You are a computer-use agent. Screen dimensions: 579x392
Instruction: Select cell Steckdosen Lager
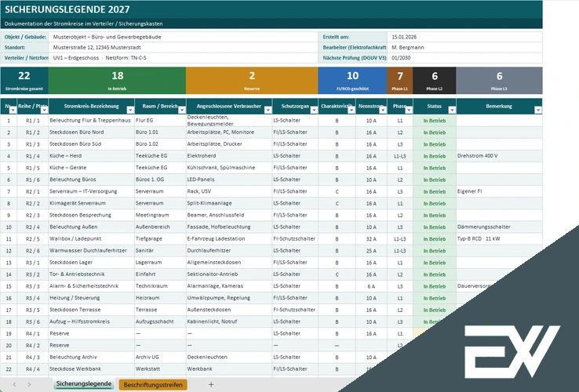[91, 262]
